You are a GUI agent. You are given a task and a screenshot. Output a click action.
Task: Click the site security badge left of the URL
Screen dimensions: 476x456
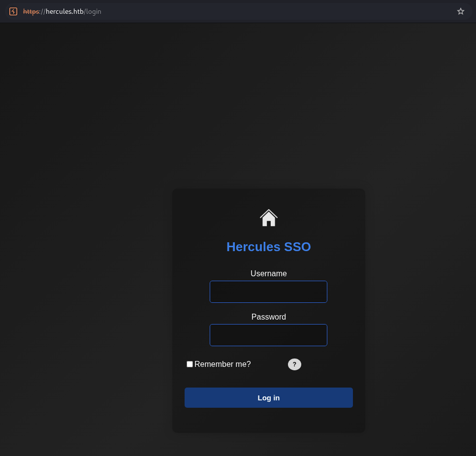coord(13,11)
